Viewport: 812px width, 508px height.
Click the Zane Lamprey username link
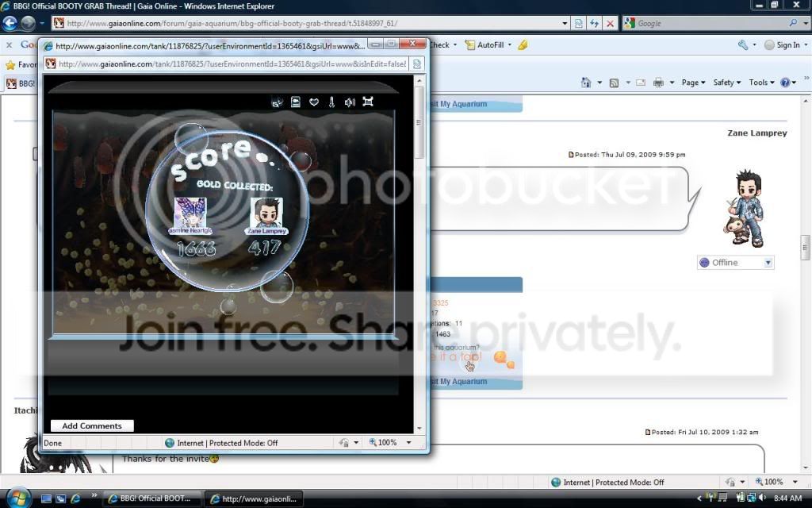pos(757,133)
